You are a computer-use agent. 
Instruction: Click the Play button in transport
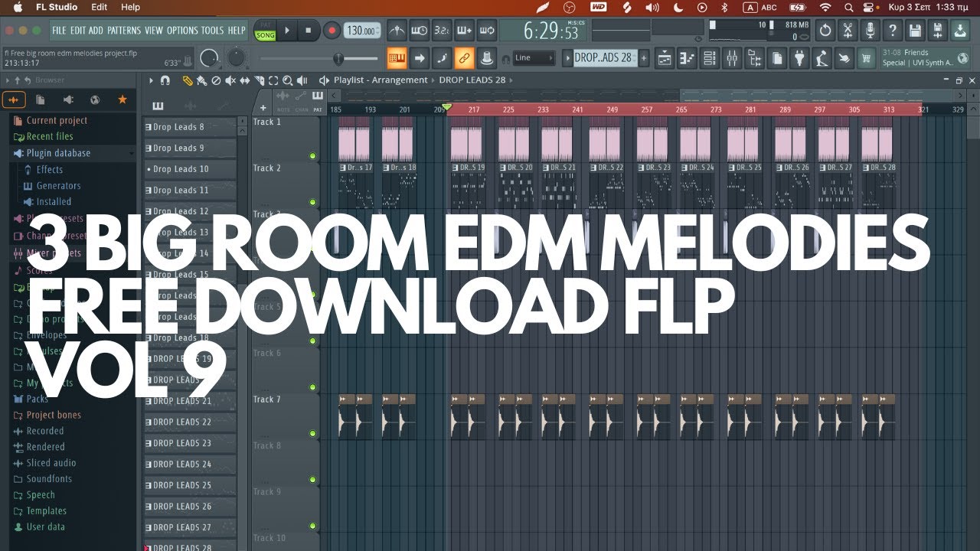click(287, 31)
